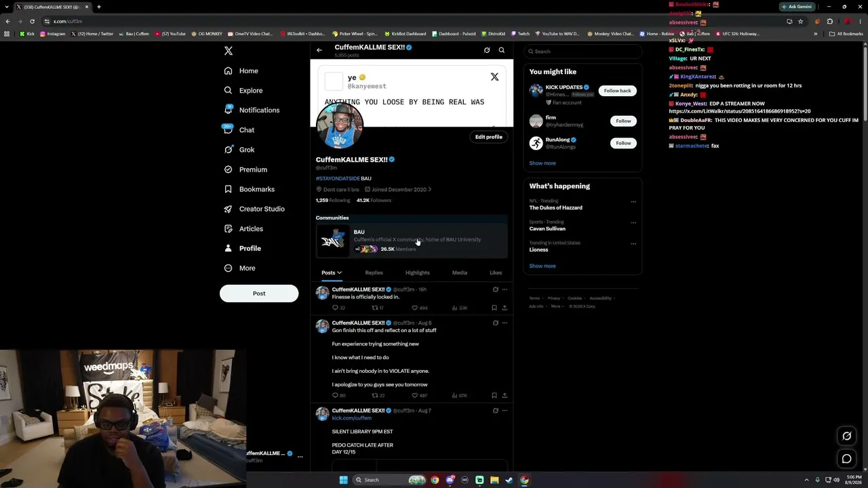Follow the account named firm
Image resolution: width=868 pixels, height=488 pixels.
[x=623, y=121]
